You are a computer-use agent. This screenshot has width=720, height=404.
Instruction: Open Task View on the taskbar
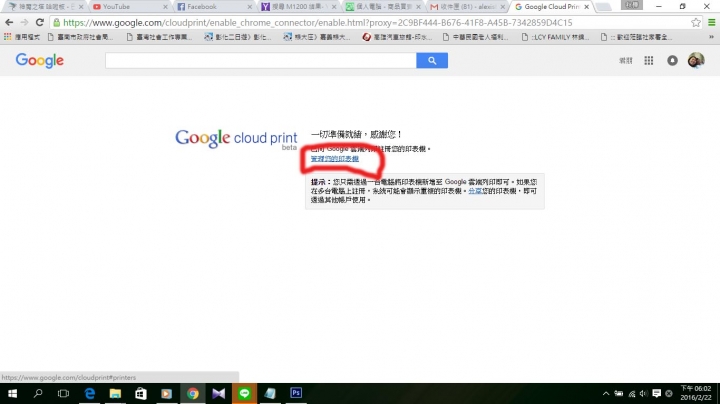click(63, 393)
